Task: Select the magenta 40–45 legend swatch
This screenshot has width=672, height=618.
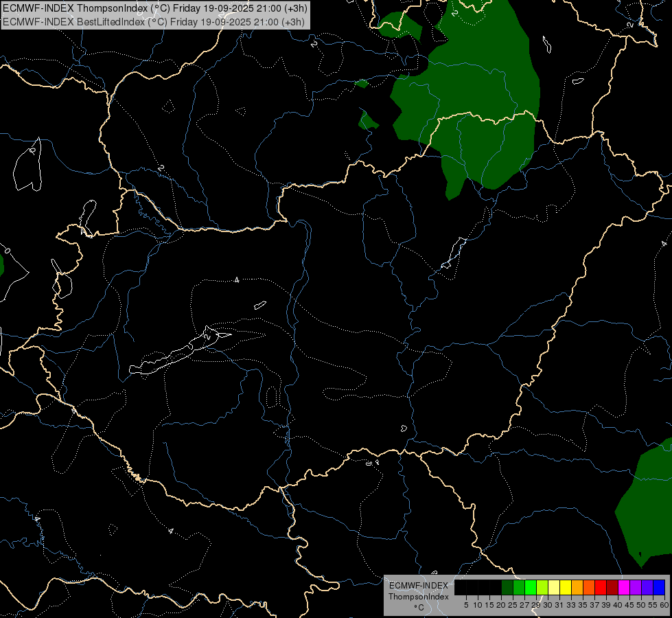Action: pos(624,587)
